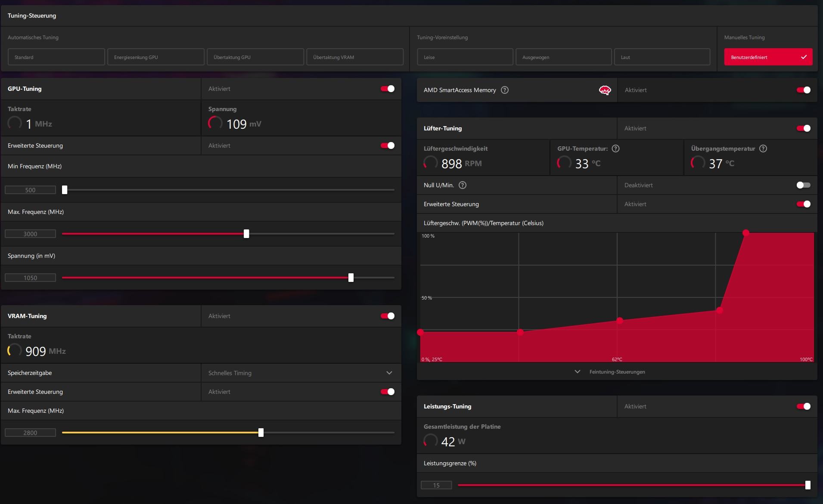Image resolution: width=823 pixels, height=504 pixels.
Task: Click the Spannung (in mV) slider handle
Action: coord(351,278)
